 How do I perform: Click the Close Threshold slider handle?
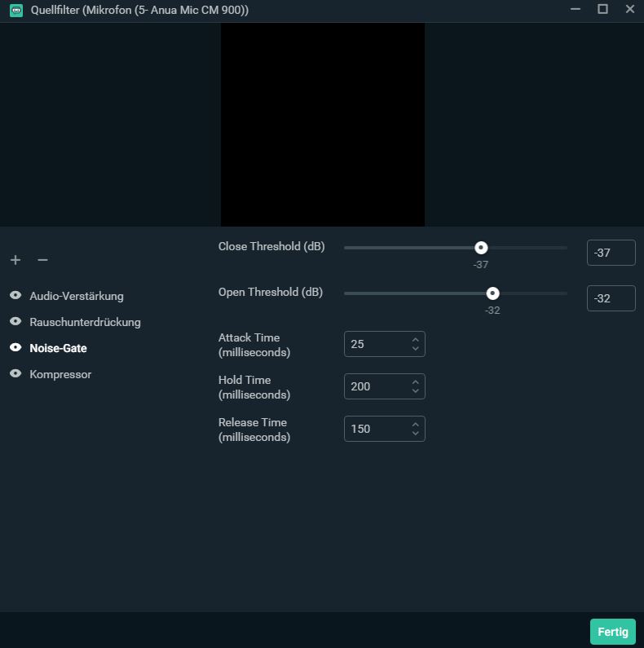(481, 248)
